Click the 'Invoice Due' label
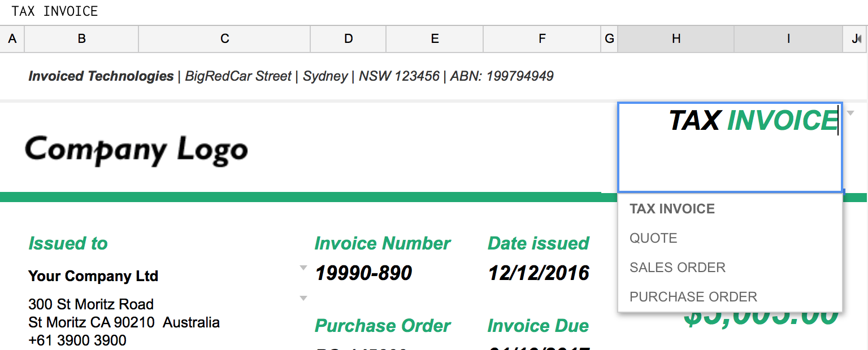The image size is (868, 350). 538,326
